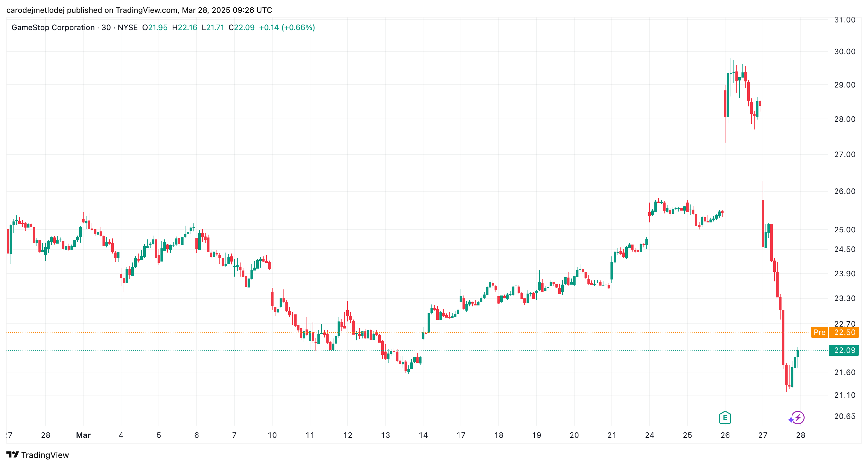Click the 29.00 price axis label
The width and height of the screenshot is (868, 466).
coord(844,85)
